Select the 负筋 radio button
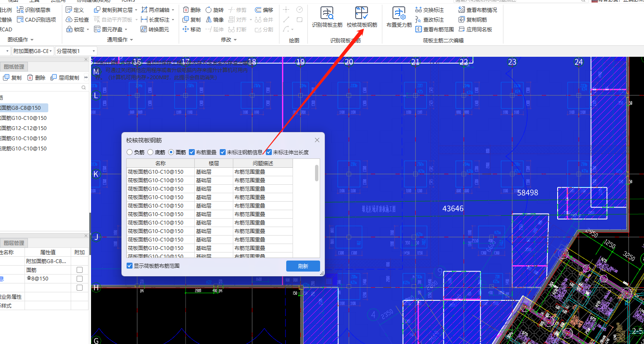Screen dimensions: 644x344 [130, 152]
